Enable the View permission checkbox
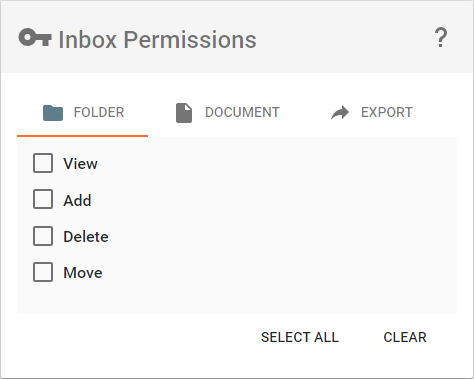474x379 pixels. [43, 163]
